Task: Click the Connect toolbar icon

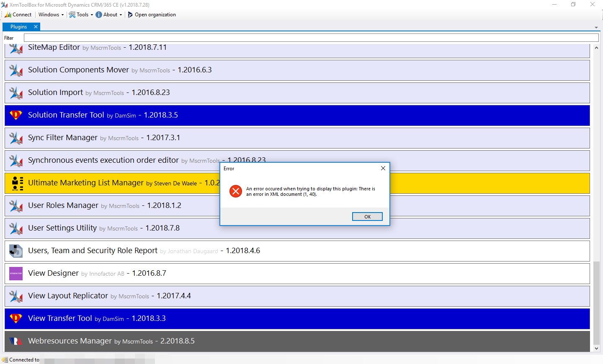Action: pyautogui.click(x=8, y=14)
